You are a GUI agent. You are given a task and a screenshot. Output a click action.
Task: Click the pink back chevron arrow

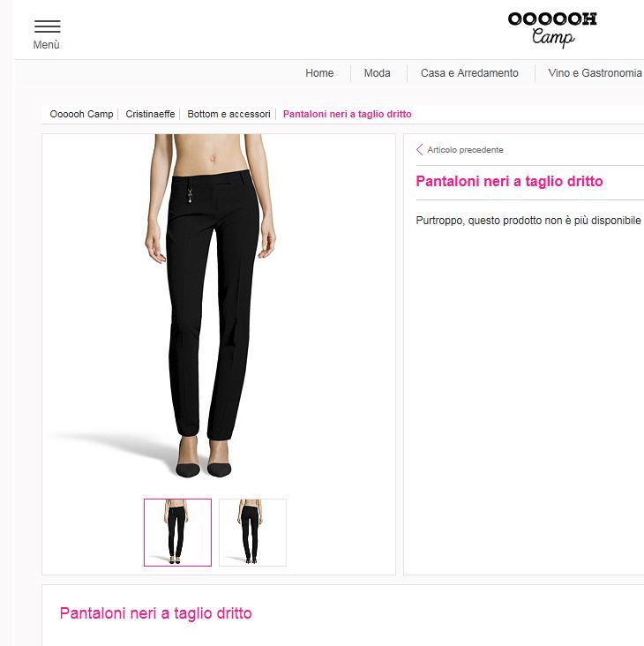[420, 149]
